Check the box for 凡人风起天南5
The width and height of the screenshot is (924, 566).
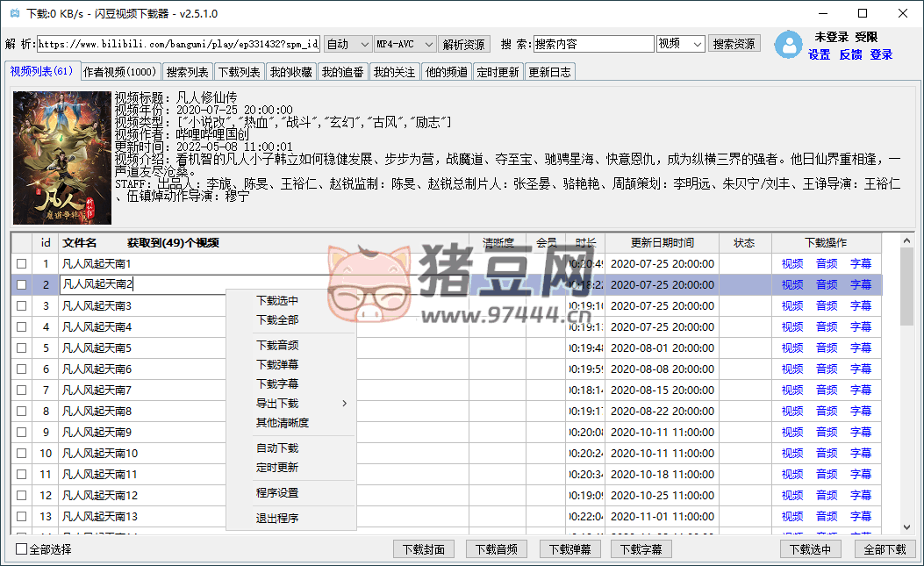[21, 347]
